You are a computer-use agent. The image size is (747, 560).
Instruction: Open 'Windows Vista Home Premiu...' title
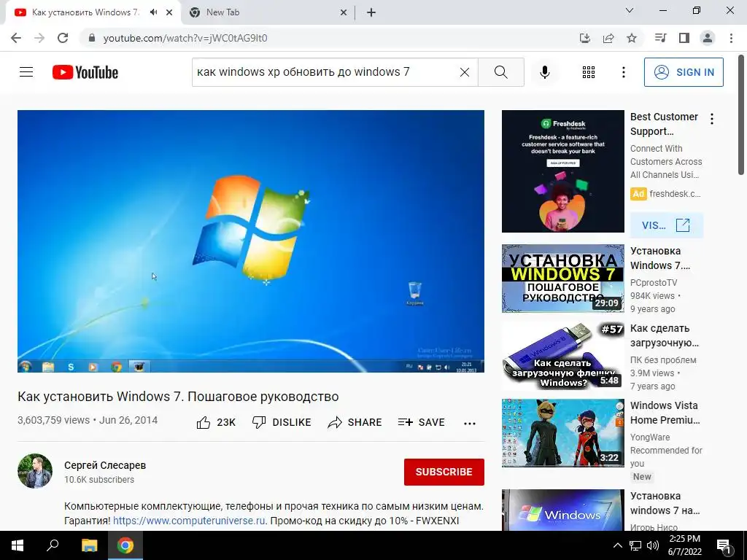665,413
